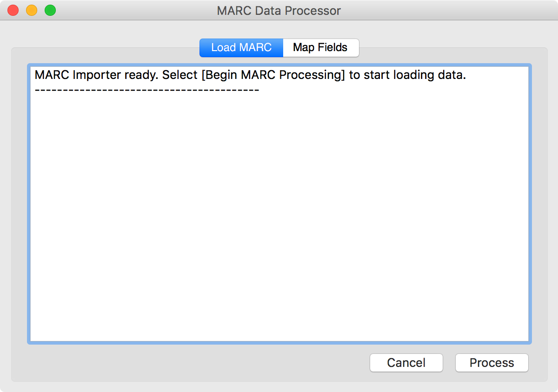Minimize the window with the yellow button
The height and width of the screenshot is (392, 558).
click(x=32, y=10)
